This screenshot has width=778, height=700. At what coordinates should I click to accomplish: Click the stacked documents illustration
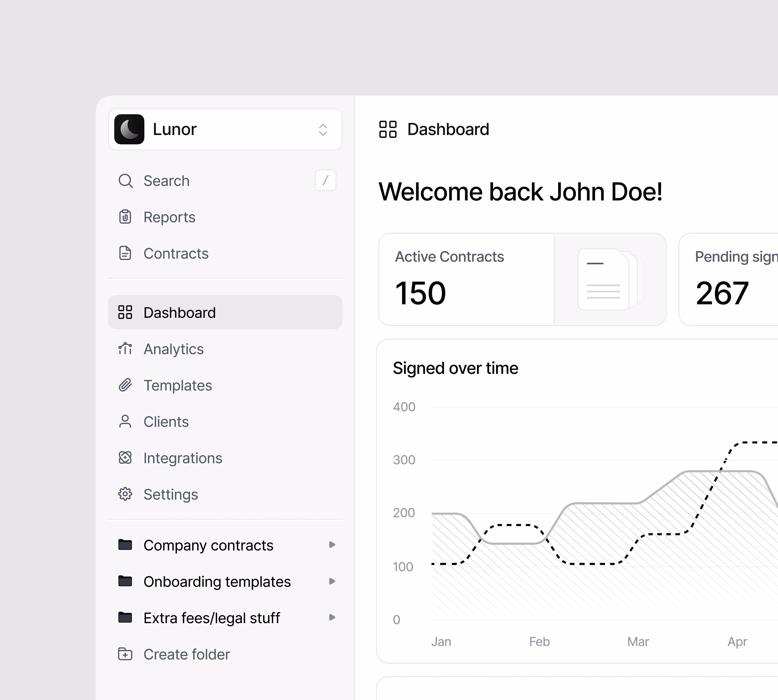(610, 279)
